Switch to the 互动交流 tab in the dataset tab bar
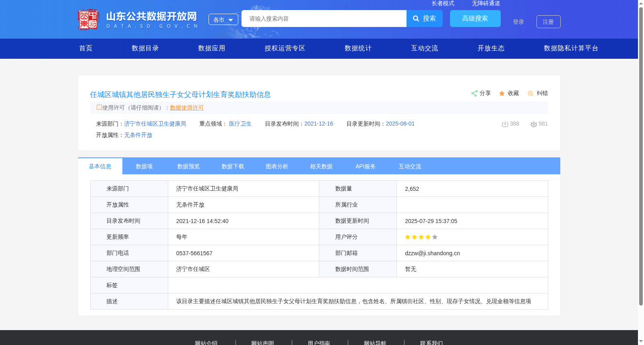Viewport: 644px width, 345px height. pyautogui.click(x=410, y=166)
